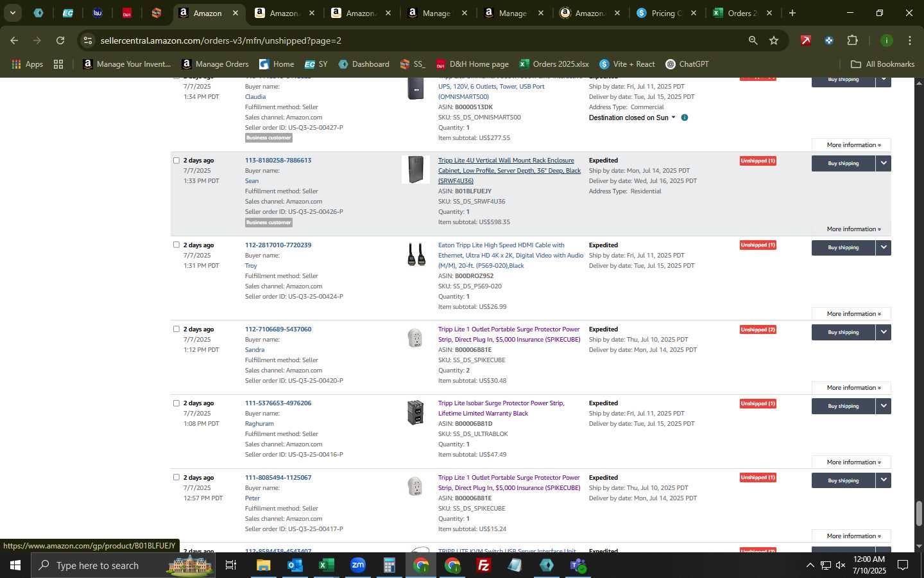The width and height of the screenshot is (924, 578).
Task: Select checkbox for order 111-5376653-4976206
Action: tap(176, 403)
